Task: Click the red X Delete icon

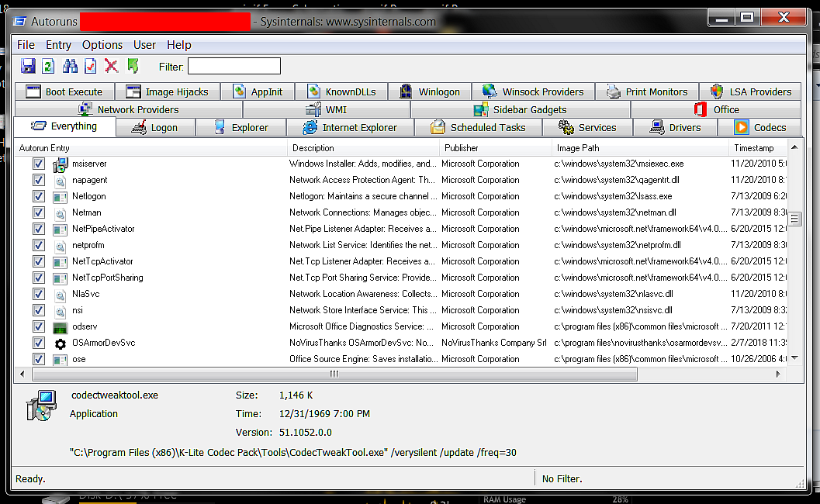Action: [x=111, y=66]
